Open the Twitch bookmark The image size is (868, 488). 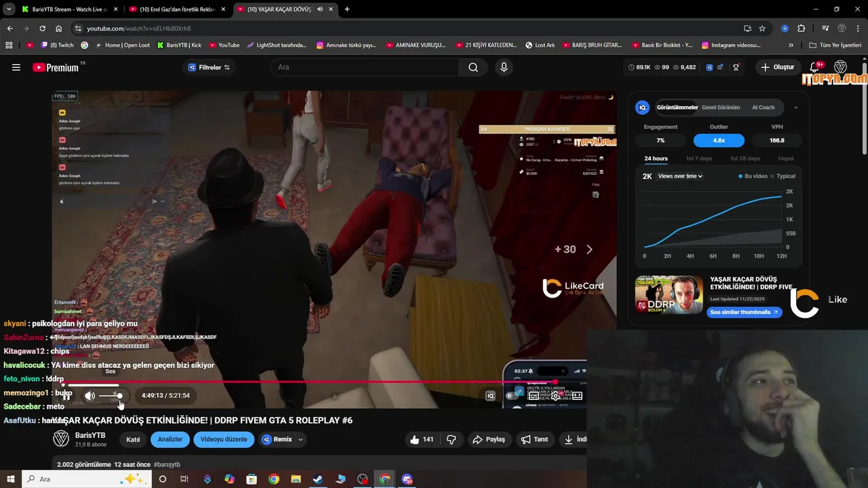pyautogui.click(x=58, y=45)
